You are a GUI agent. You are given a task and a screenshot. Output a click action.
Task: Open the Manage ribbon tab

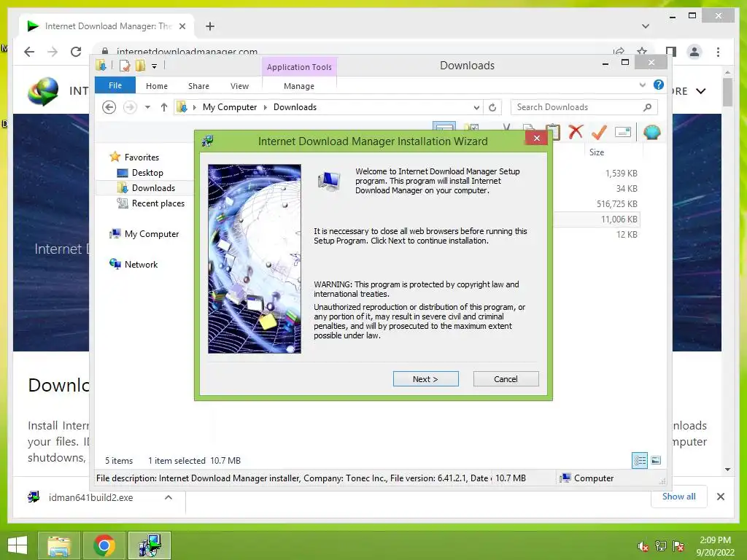click(x=299, y=86)
